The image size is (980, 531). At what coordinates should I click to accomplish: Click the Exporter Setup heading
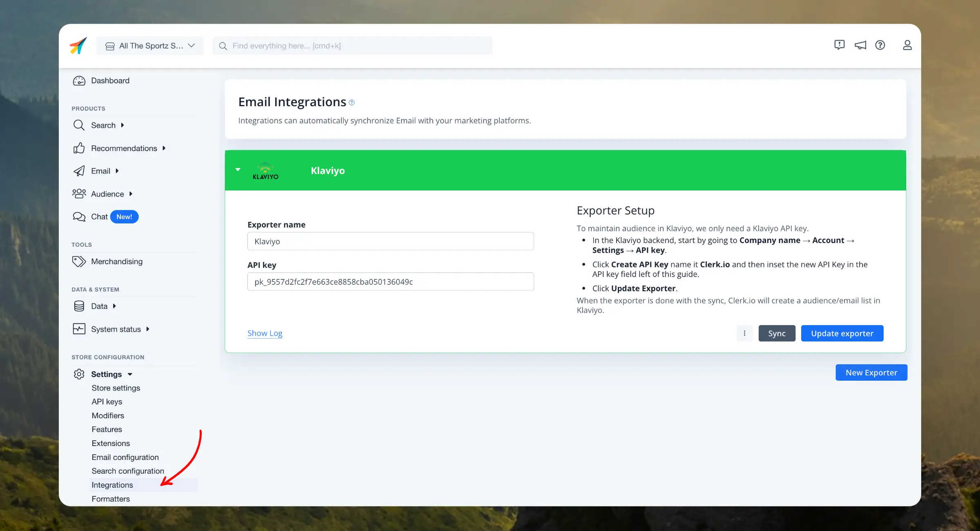[x=615, y=211]
